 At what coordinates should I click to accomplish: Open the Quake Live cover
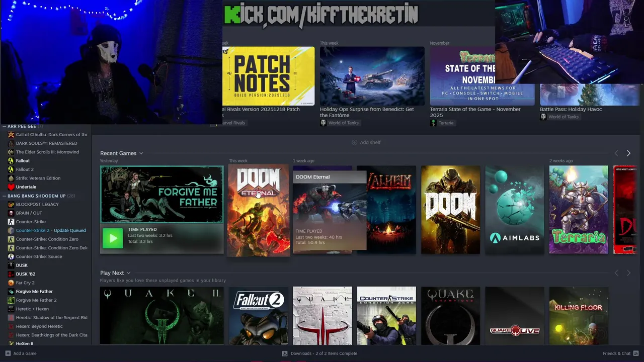515,316
